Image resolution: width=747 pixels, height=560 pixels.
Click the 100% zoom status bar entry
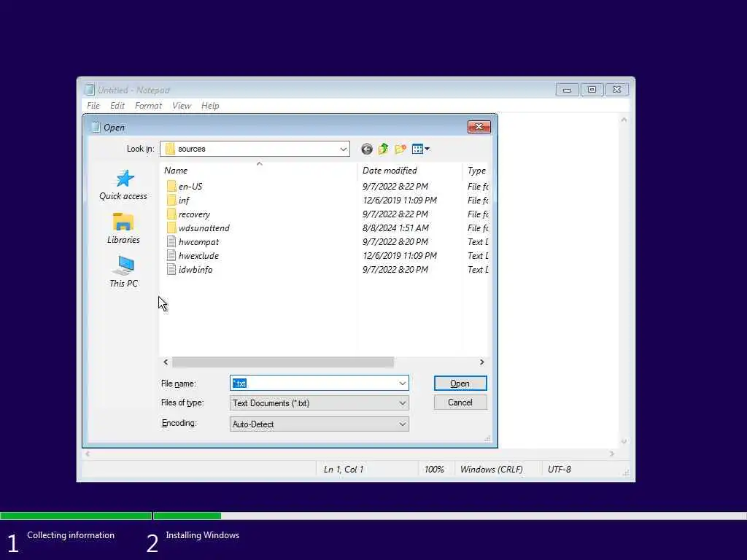click(434, 470)
